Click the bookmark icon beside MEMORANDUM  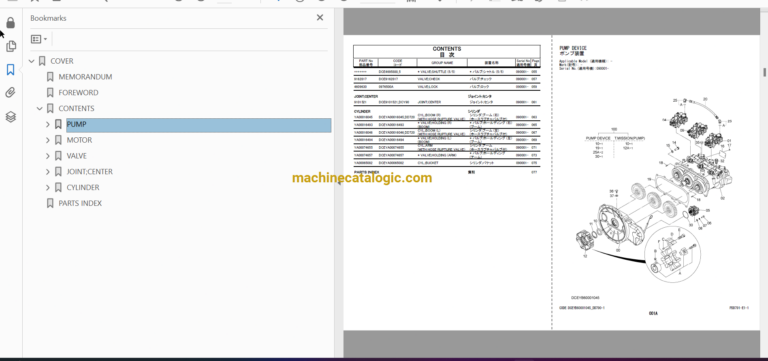50,77
